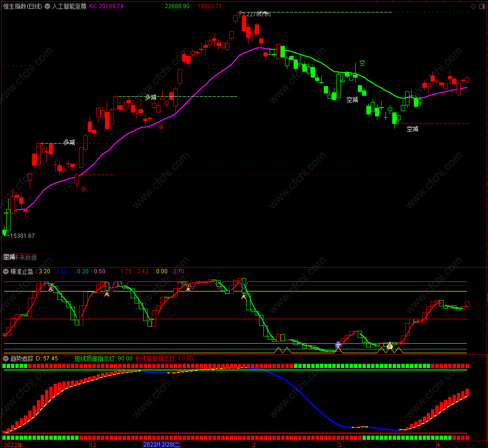The width and height of the screenshot is (488, 448).
Task: Expand the 精准止盈 indicator dropdown
Action: [x=6, y=271]
